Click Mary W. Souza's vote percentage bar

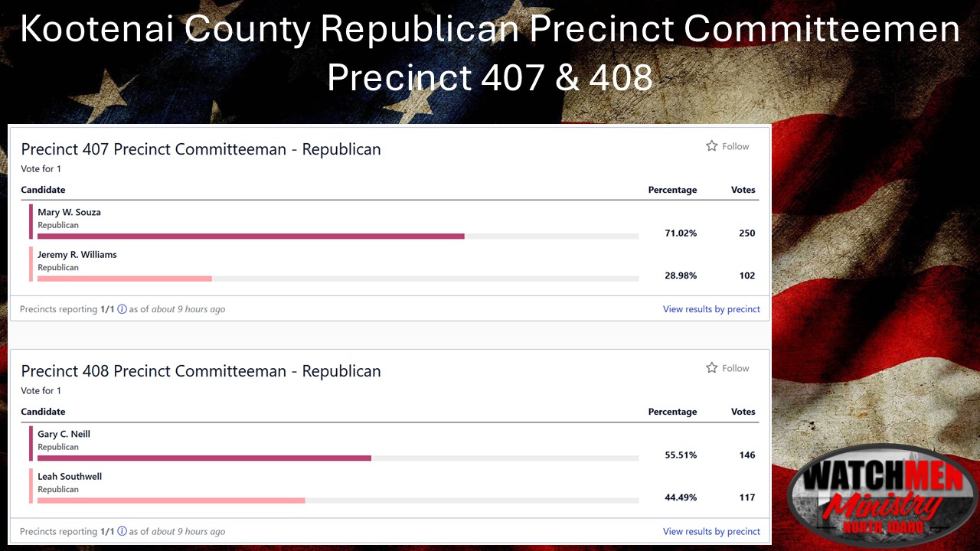click(x=338, y=236)
